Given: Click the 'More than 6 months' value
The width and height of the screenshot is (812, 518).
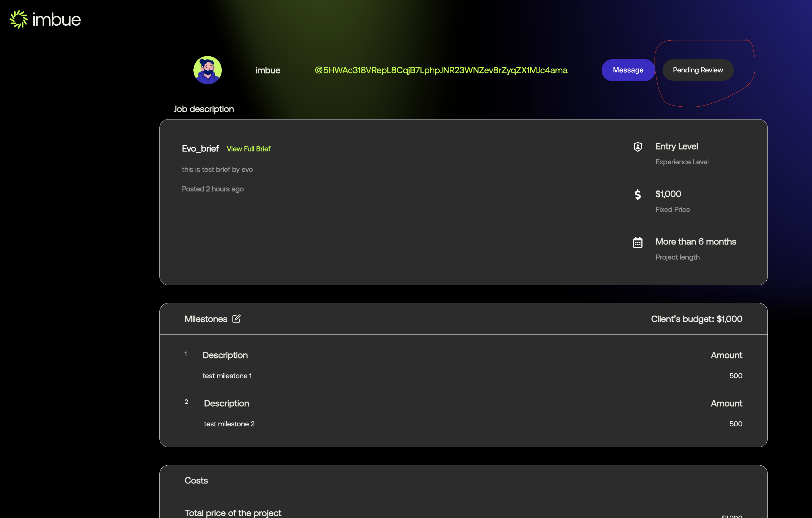Looking at the screenshot, I should tap(696, 242).
